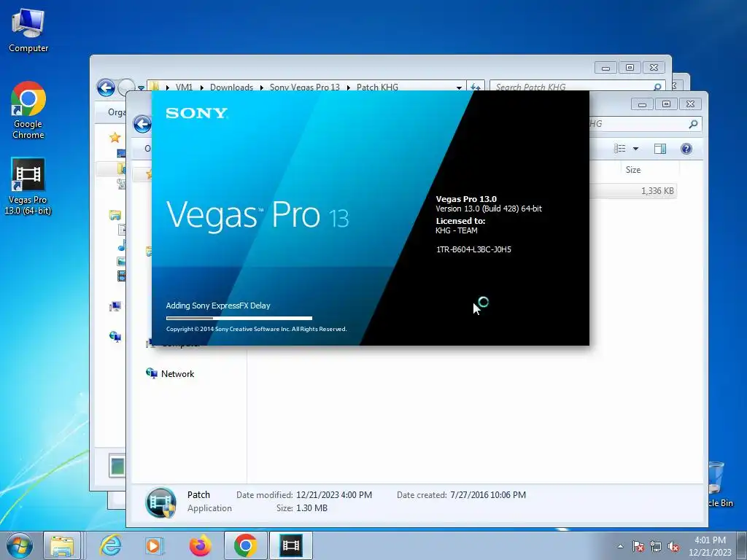Click the Date modified value in details pane
Screen dimensions: 747x560
click(334, 495)
